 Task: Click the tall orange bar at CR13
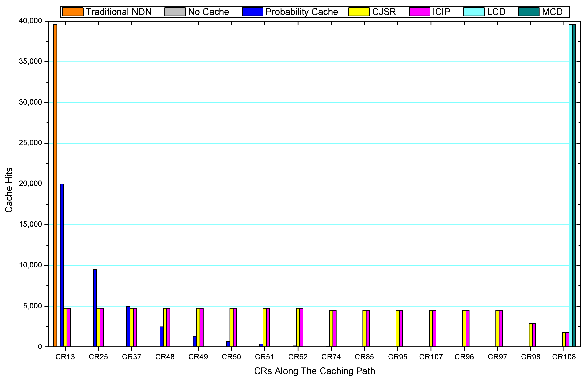point(55,185)
